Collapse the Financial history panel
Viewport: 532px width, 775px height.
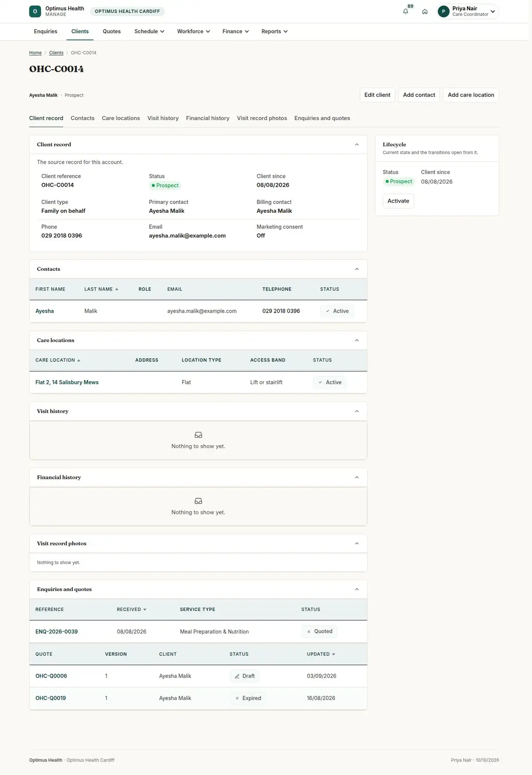click(x=357, y=478)
